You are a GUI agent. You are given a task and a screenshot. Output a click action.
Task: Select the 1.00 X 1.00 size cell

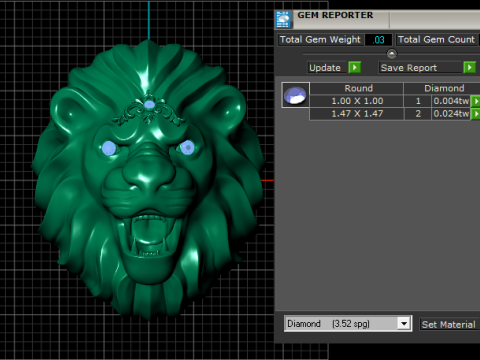coord(356,101)
